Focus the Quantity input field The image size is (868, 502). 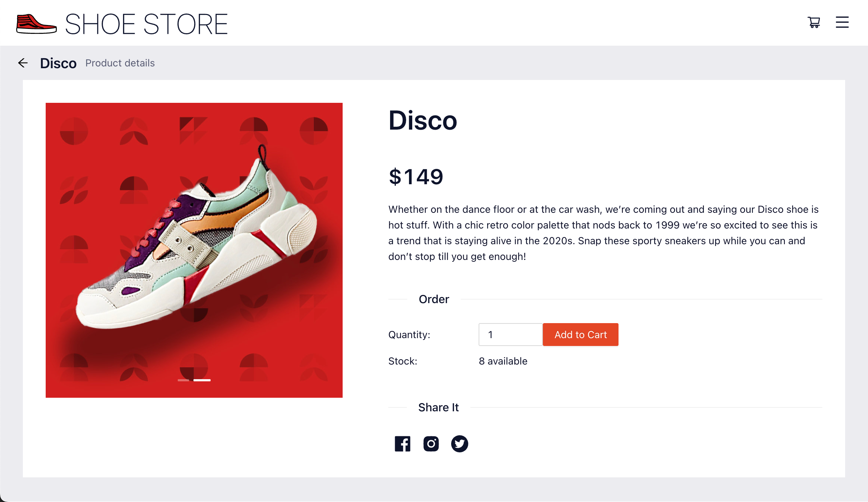tap(510, 335)
